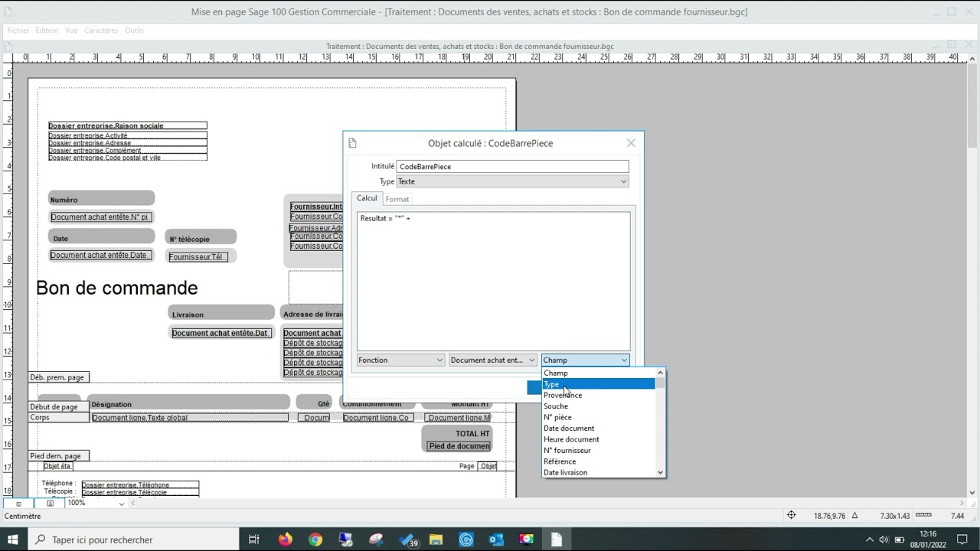This screenshot has width=980, height=551.
Task: Click the Livraison label box
Action: click(x=221, y=314)
